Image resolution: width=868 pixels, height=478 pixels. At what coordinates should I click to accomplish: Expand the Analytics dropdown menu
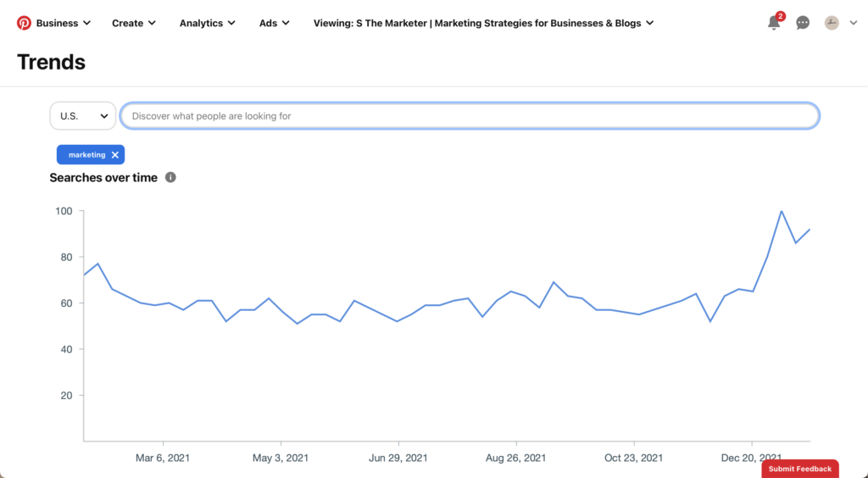[207, 23]
